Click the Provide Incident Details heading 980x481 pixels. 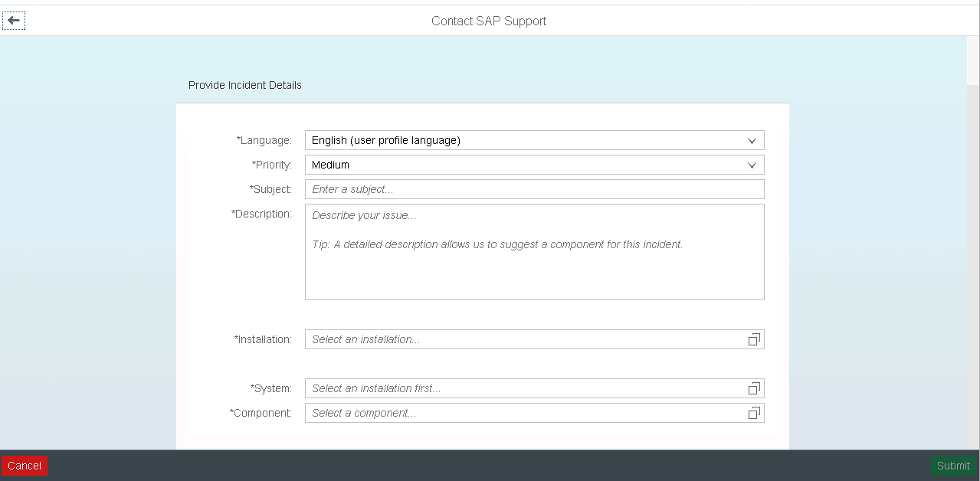coord(245,85)
